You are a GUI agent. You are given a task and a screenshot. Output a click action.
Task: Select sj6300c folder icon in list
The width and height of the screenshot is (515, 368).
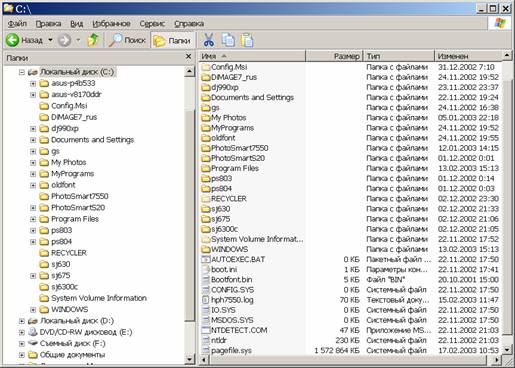(x=205, y=229)
